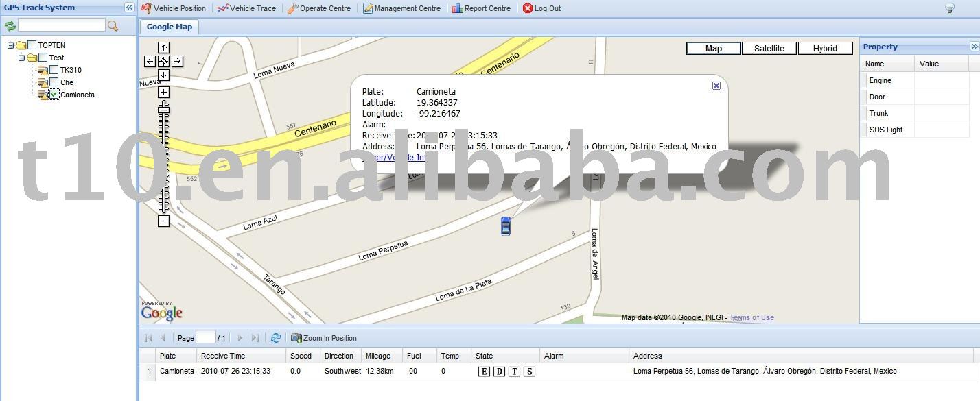Viewport: 980px width, 401px height.
Task: Open the Terms of Use link
Action: (751, 317)
